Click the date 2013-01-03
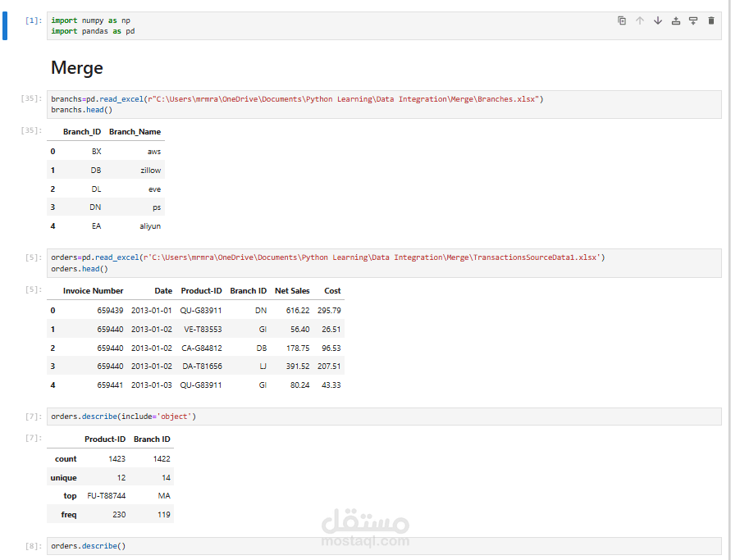The image size is (731, 560). point(152,385)
